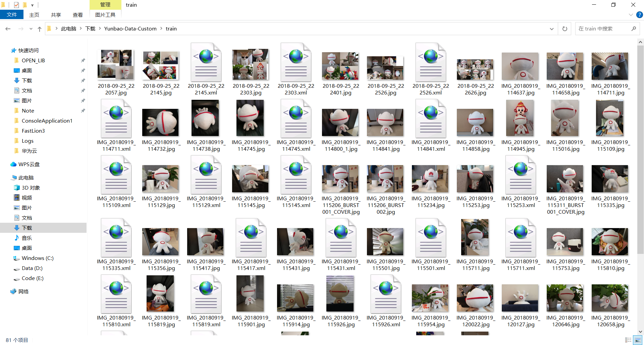Screen dimensions: 644x345
Task: Switch to the 查看 ribbon tab
Action: click(x=78, y=15)
